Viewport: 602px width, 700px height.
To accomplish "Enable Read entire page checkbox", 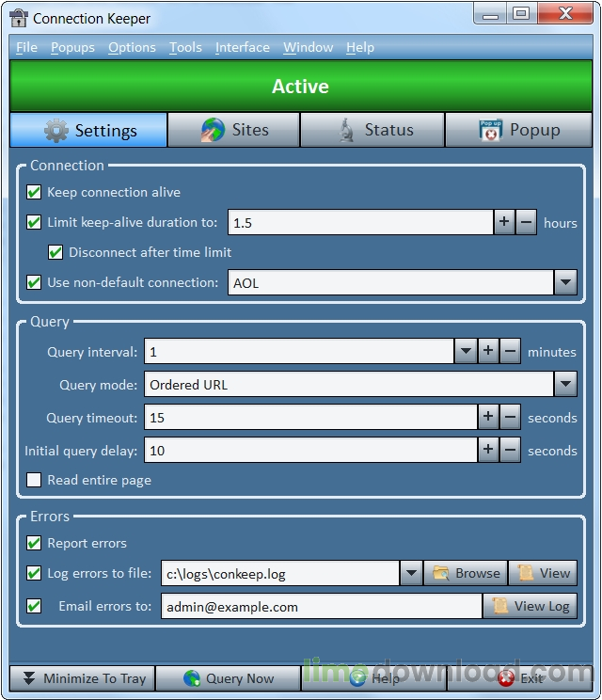I will (34, 480).
